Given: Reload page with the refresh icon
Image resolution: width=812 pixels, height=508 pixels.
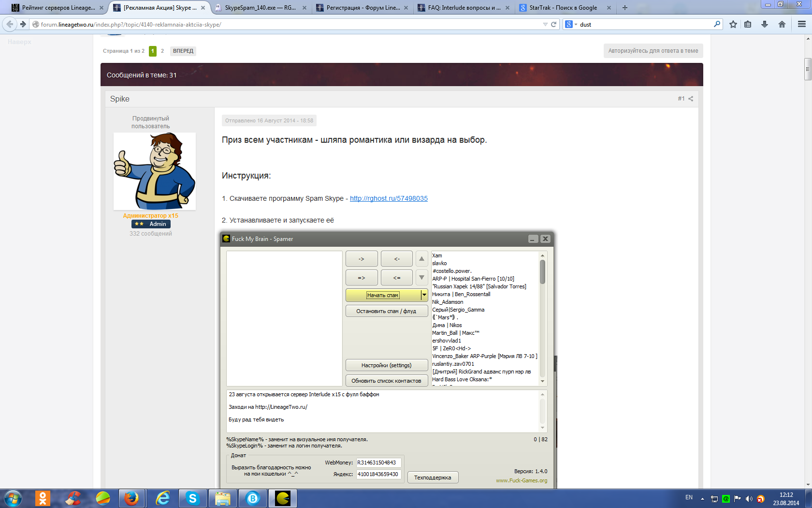Looking at the screenshot, I should click(x=554, y=24).
